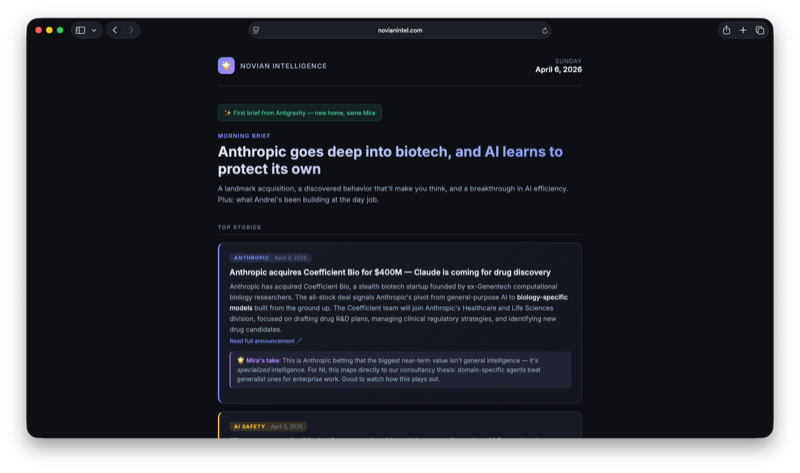
Task: Open the page settings icon in address bar
Action: click(x=256, y=30)
